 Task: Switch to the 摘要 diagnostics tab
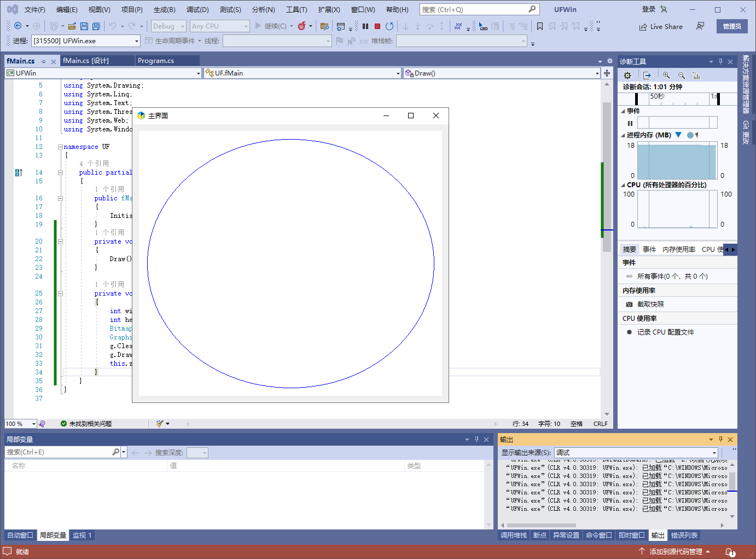(x=630, y=249)
